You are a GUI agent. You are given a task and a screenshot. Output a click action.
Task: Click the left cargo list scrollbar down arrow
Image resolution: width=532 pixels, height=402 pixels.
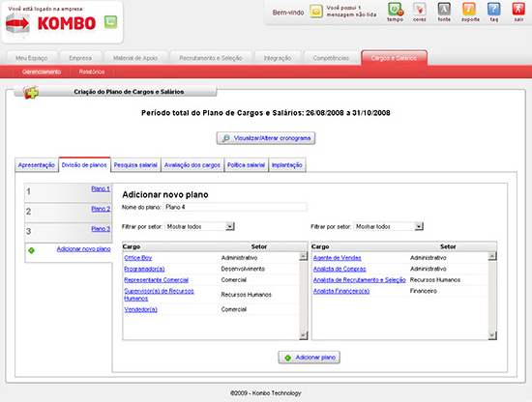coord(304,335)
